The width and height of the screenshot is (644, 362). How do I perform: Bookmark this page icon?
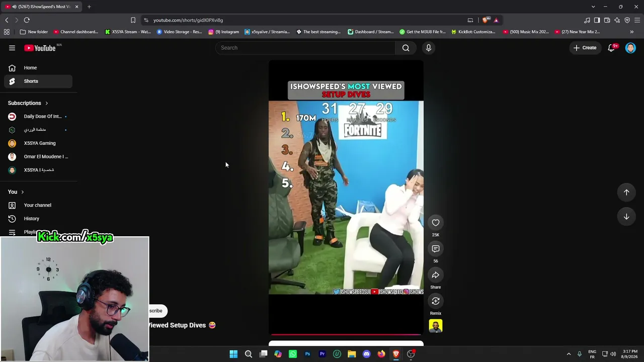[x=133, y=20]
